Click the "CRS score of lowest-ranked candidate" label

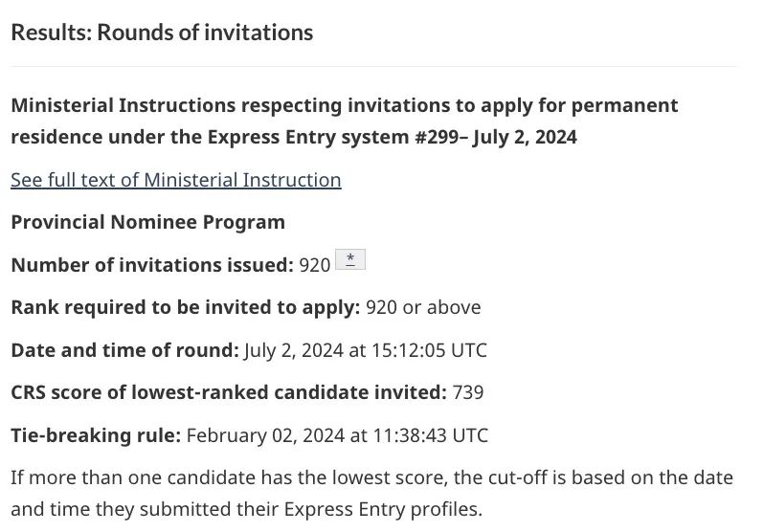(x=228, y=392)
